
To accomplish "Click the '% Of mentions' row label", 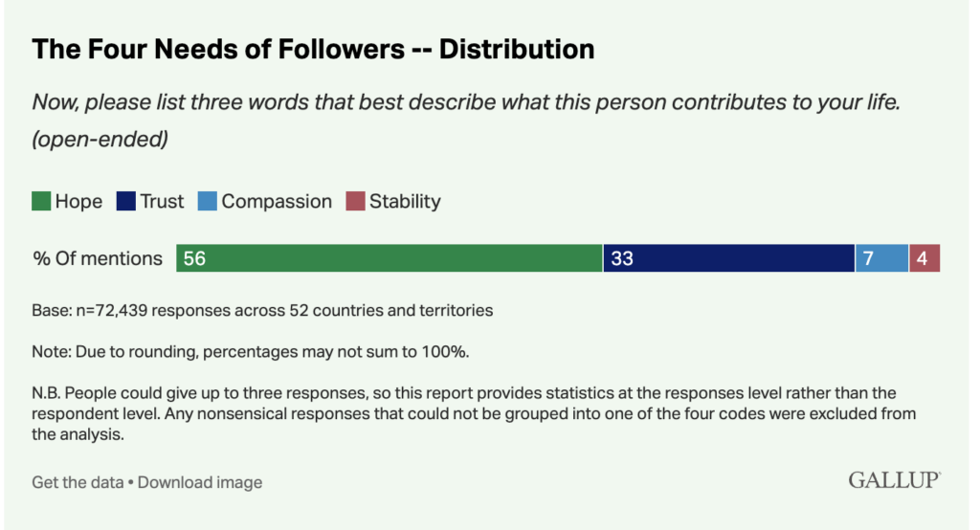I will pos(98,258).
